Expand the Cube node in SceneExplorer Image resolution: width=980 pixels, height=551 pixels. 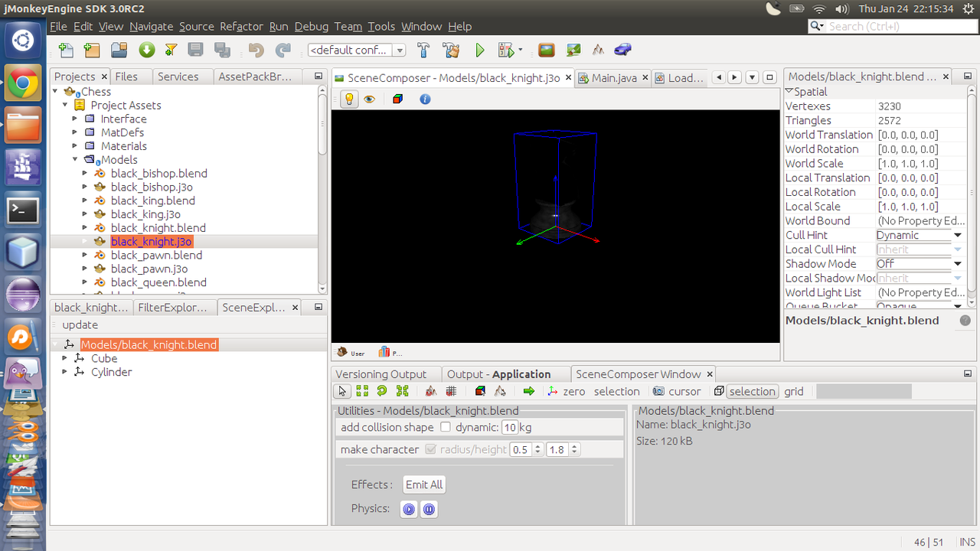click(x=65, y=358)
